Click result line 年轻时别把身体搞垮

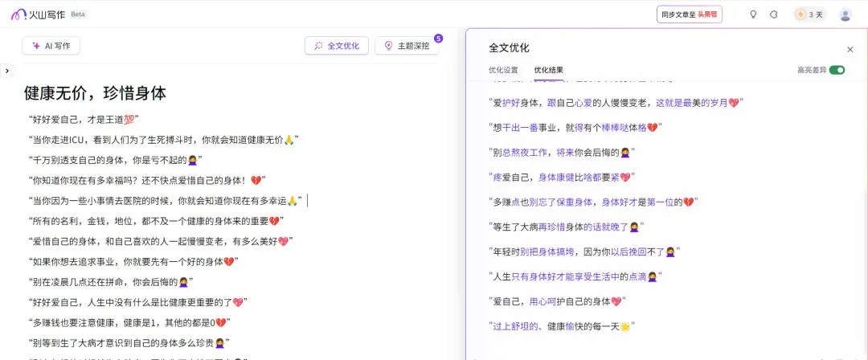click(584, 252)
